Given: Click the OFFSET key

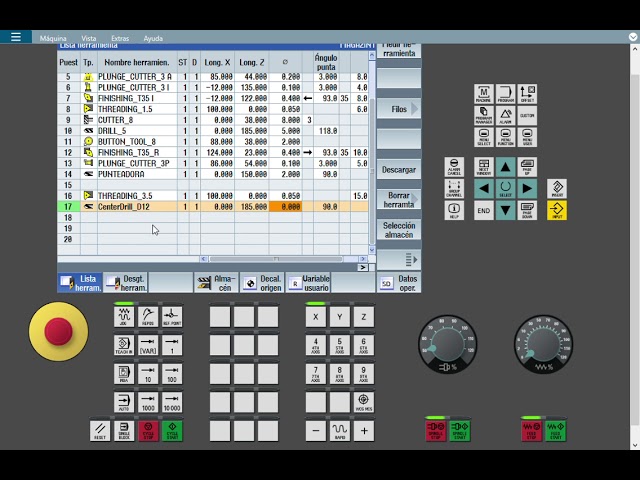Looking at the screenshot, I should tap(527, 93).
